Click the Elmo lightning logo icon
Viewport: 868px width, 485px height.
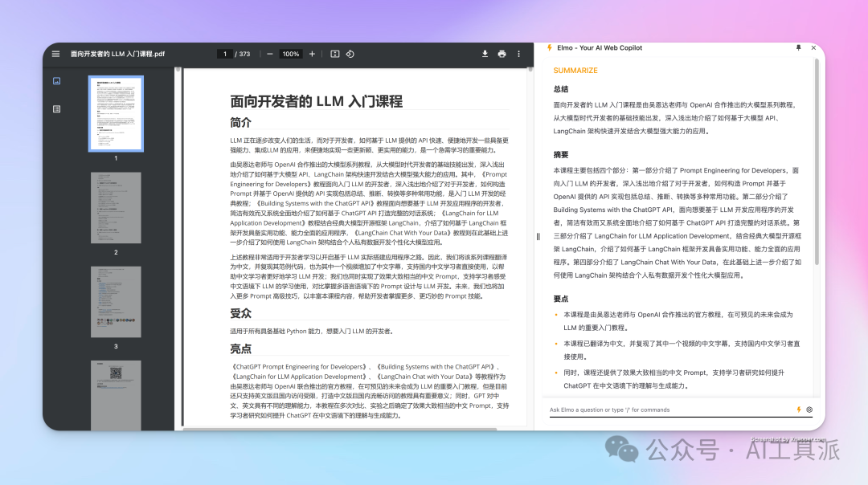pos(550,48)
